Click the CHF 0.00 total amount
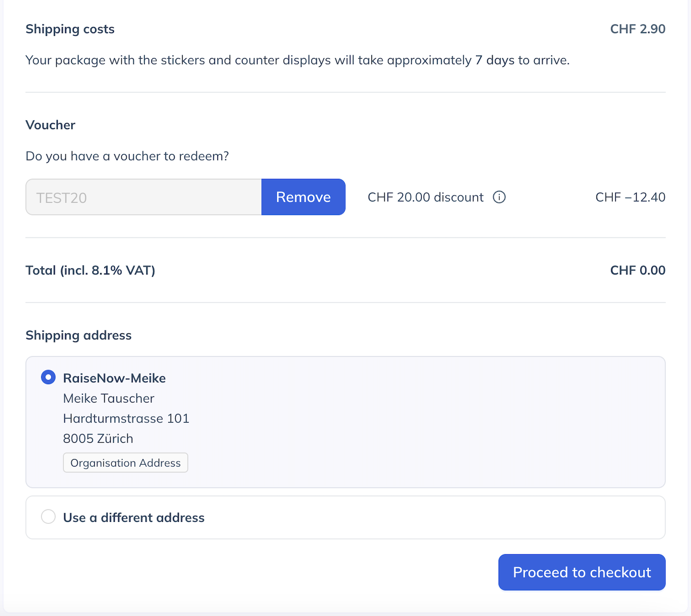Image resolution: width=691 pixels, height=616 pixels. point(637,270)
